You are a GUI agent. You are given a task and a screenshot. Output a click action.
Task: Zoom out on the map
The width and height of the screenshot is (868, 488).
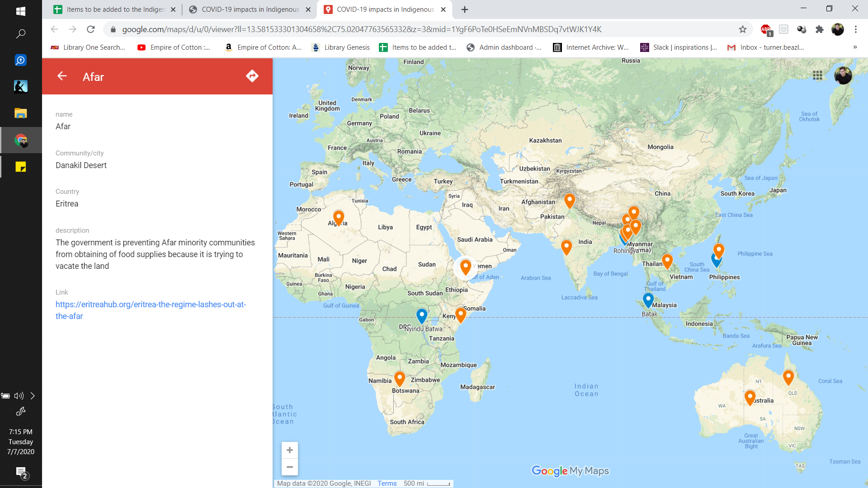289,467
